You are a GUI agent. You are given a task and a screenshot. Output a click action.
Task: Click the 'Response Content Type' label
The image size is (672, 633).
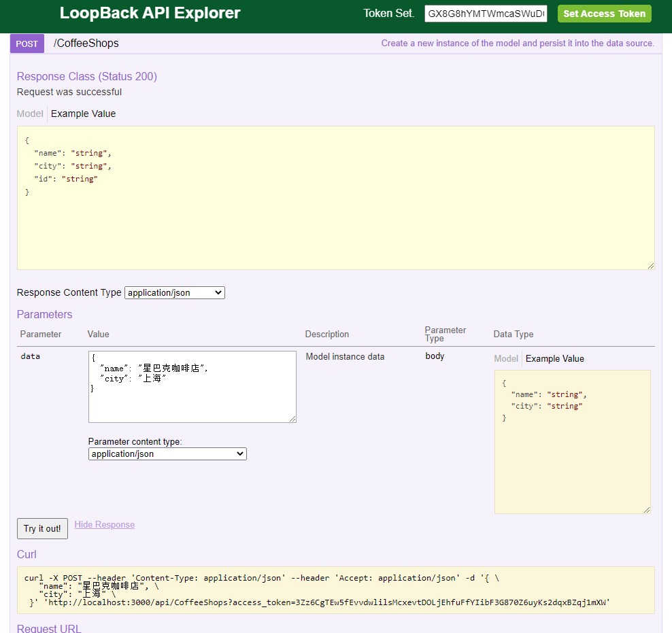click(x=69, y=292)
